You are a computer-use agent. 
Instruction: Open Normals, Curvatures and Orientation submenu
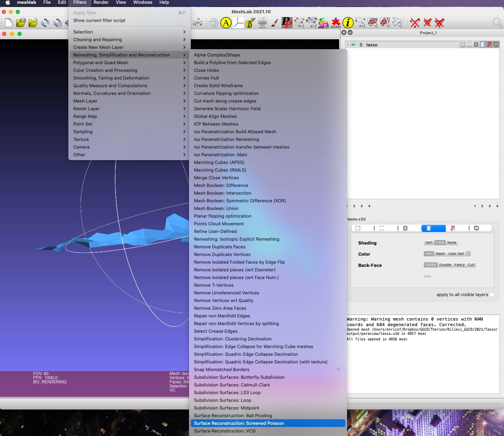pos(129,93)
